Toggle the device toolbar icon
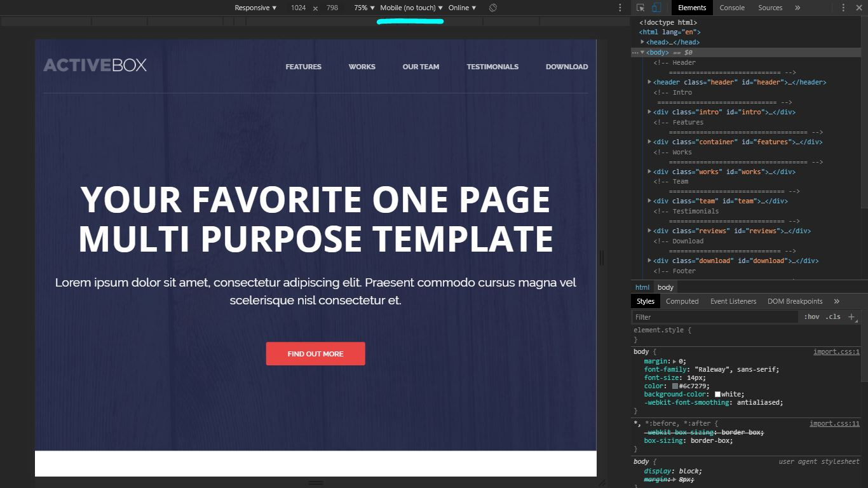The height and width of the screenshot is (488, 868). [x=656, y=8]
